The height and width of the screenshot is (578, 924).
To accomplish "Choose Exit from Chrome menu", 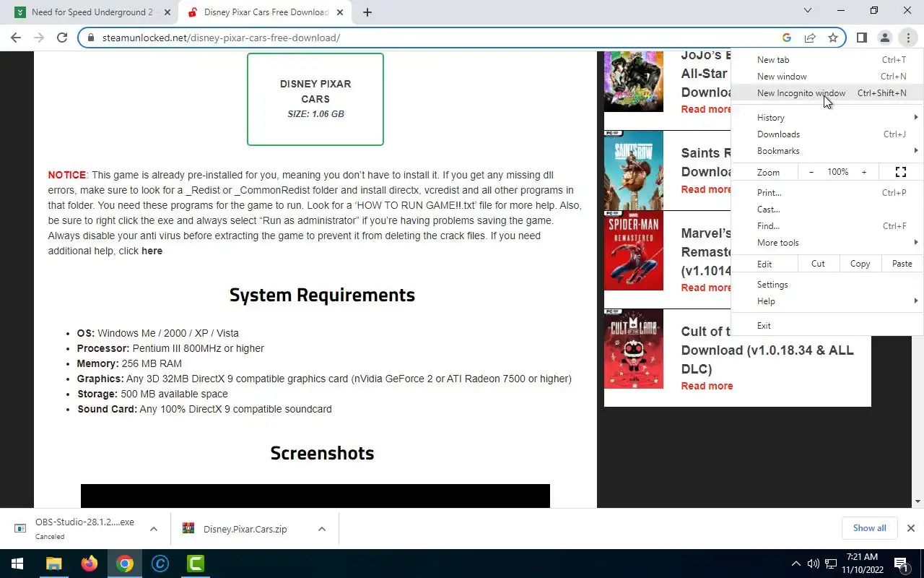I will (x=827, y=326).
